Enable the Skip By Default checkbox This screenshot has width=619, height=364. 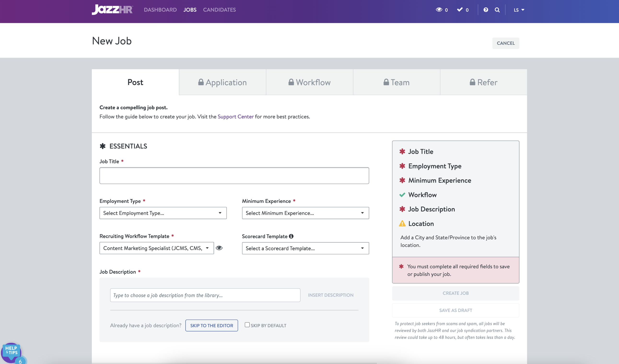pyautogui.click(x=247, y=325)
